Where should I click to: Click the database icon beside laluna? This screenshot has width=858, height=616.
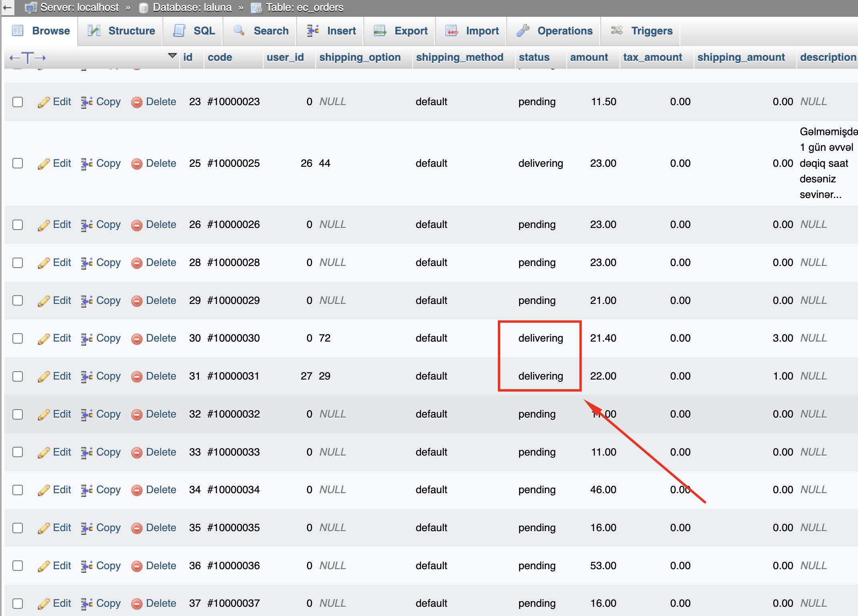pos(143,8)
